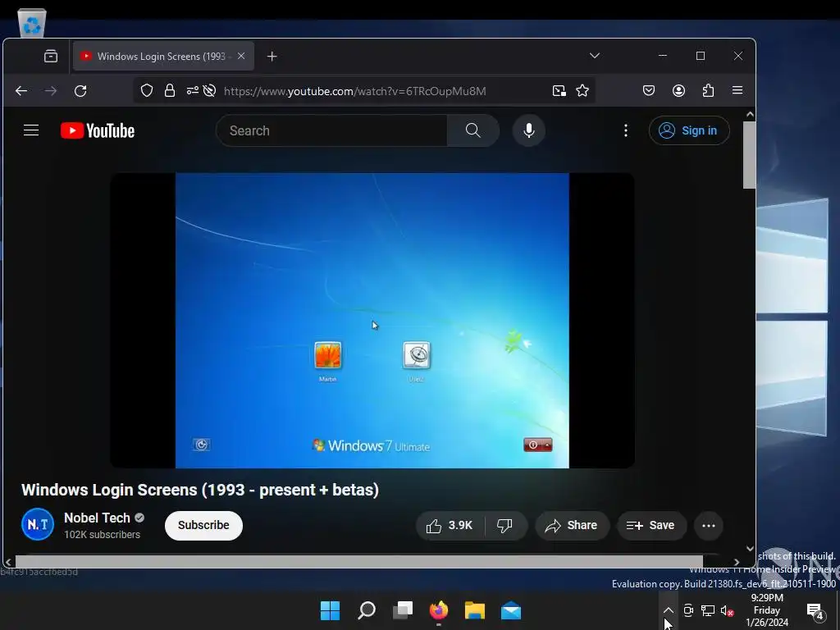Click Meet Now tray icon
This screenshot has width=840, height=630.
688,610
